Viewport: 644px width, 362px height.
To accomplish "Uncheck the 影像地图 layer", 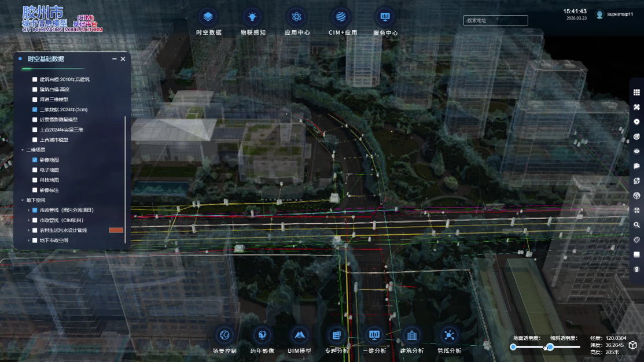I will point(35,160).
